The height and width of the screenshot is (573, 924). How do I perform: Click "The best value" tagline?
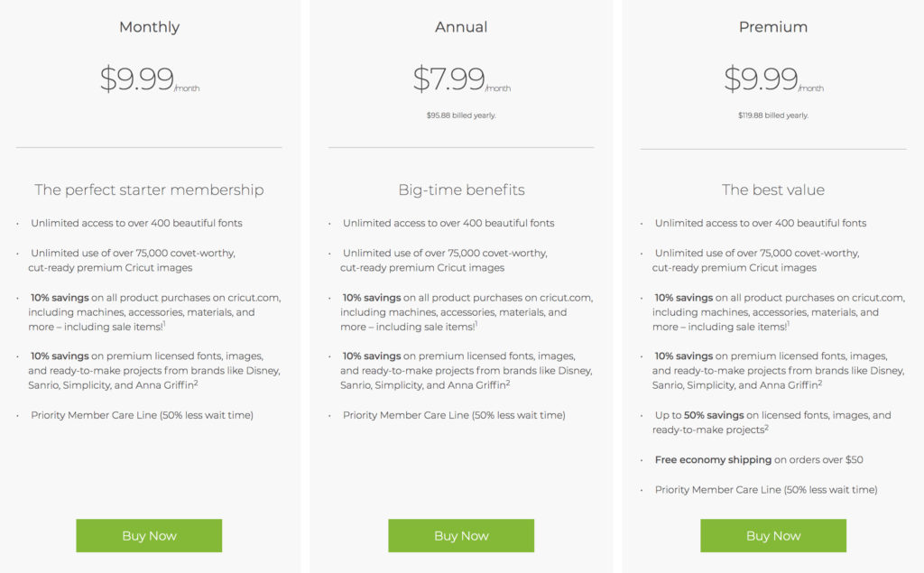pyautogui.click(x=773, y=189)
